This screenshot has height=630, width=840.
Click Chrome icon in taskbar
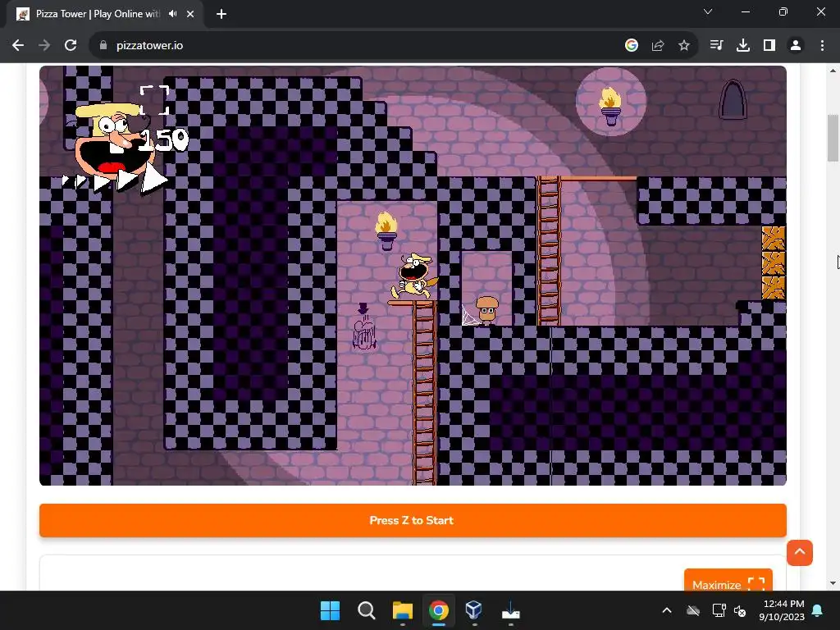pos(438,610)
